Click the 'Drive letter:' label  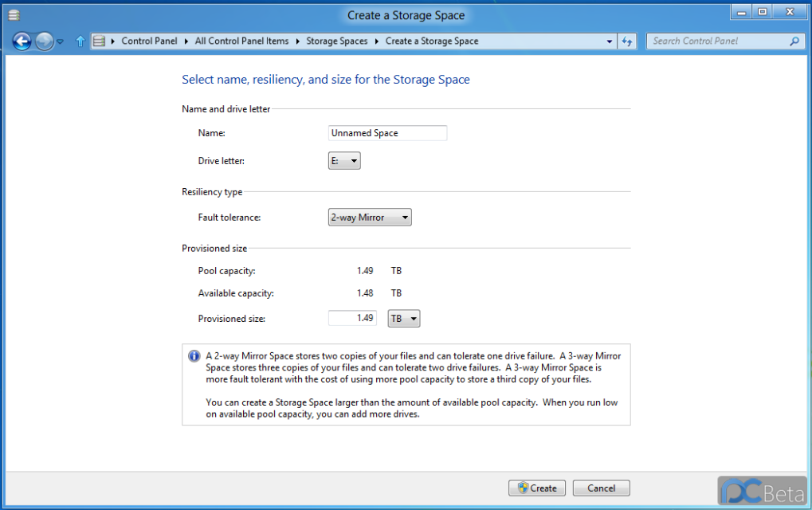click(x=221, y=161)
